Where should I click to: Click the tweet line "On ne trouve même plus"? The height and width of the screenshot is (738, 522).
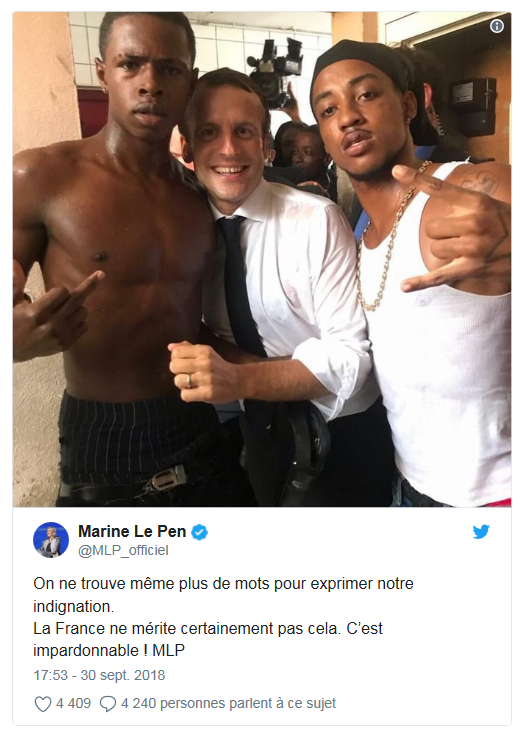tap(224, 584)
